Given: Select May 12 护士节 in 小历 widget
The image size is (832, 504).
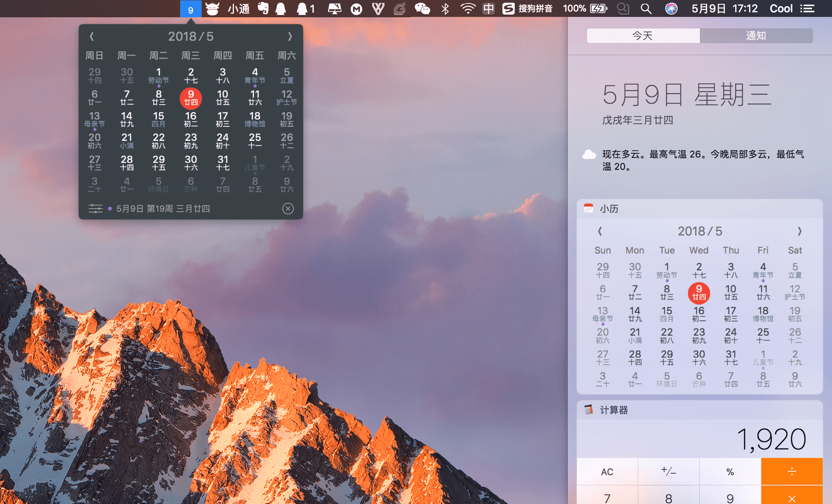Looking at the screenshot, I should click(795, 293).
